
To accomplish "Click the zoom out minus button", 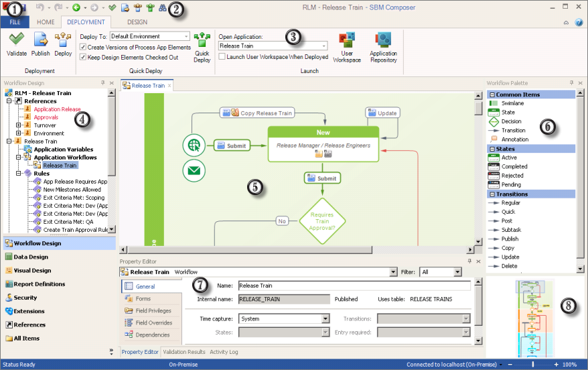I will (x=510, y=365).
